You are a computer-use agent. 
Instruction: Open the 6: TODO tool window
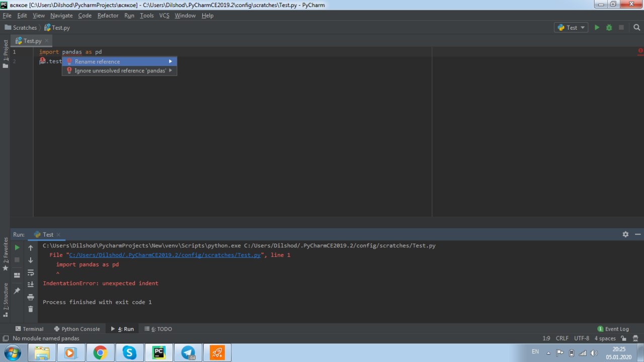[158, 329]
